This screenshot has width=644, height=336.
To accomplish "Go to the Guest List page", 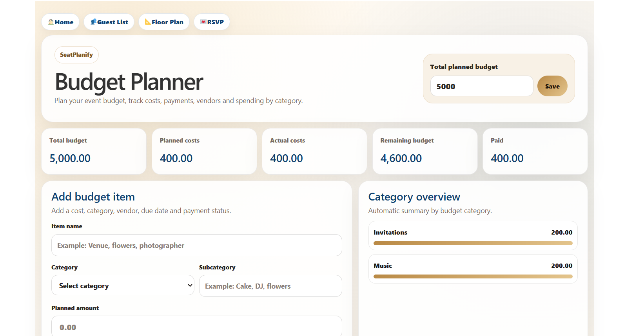I will coord(109,22).
